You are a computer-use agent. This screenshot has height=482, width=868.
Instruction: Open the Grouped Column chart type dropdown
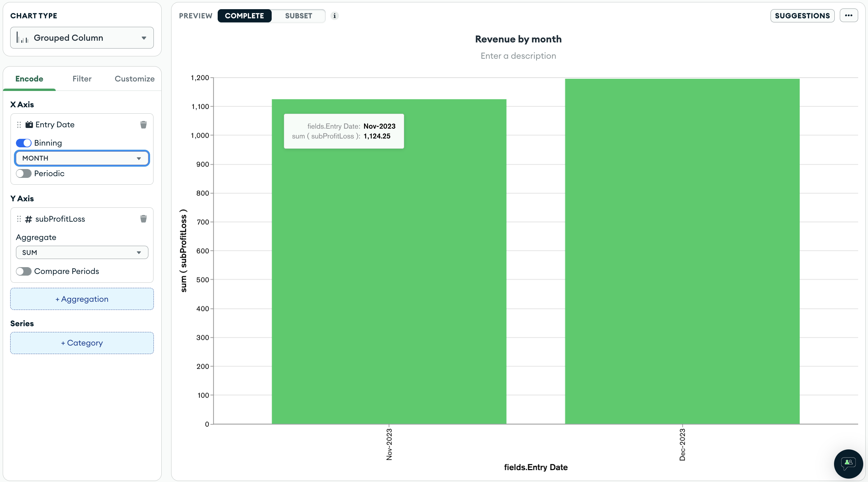tap(82, 38)
